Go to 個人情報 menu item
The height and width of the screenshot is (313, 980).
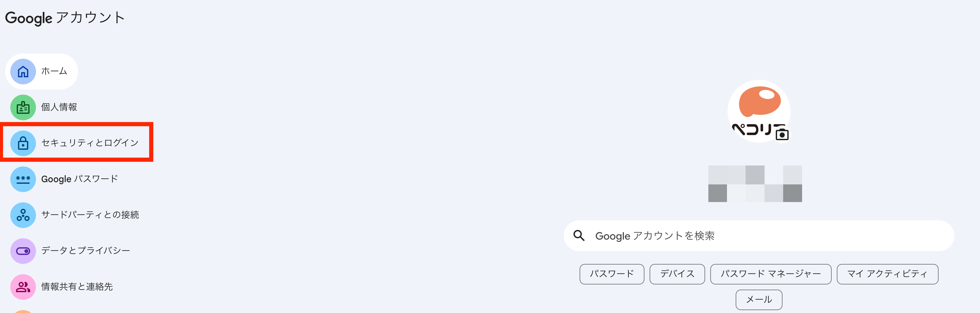pyautogui.click(x=59, y=107)
